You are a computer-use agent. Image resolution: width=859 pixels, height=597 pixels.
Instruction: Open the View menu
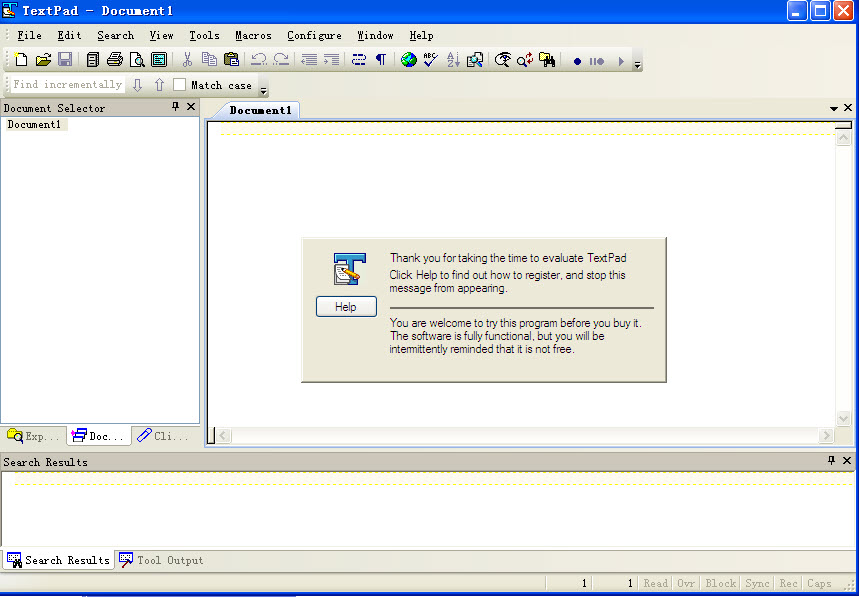coord(162,36)
